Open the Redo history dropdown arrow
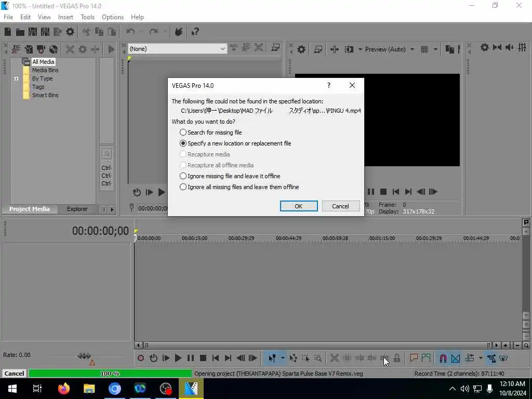 (x=165, y=32)
